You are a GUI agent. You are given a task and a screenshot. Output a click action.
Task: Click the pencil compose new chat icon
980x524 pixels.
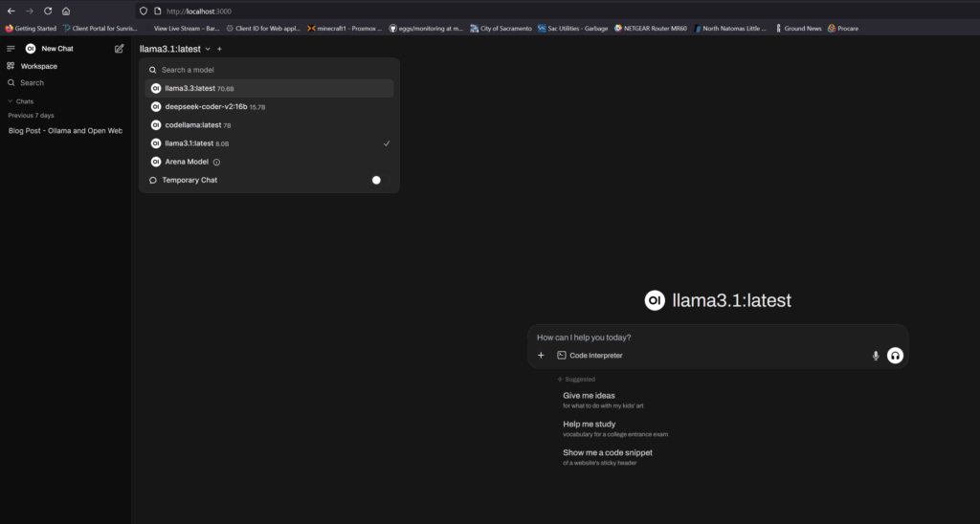point(119,49)
